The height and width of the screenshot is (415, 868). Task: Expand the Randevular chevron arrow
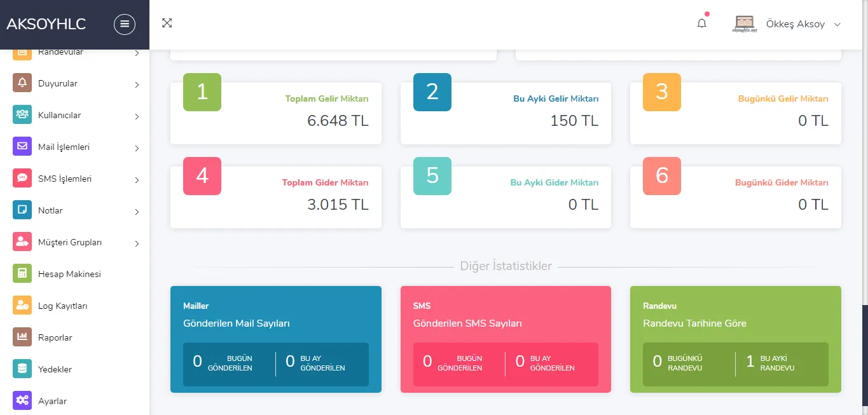[x=137, y=53]
